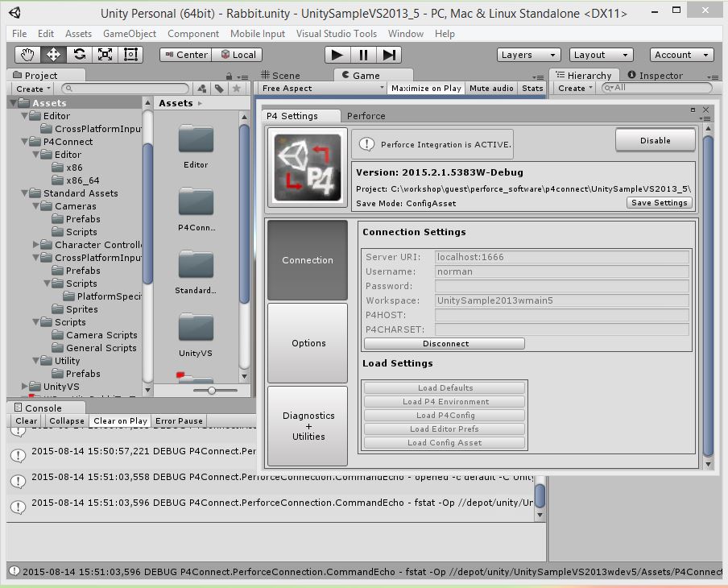The image size is (728, 588).
Task: Open the Component menu
Action: click(x=193, y=34)
